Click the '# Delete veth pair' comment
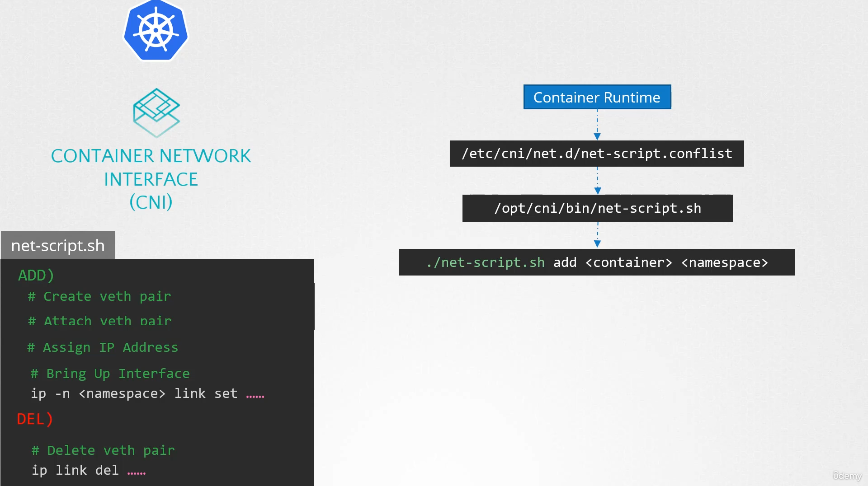The height and width of the screenshot is (486, 868). click(103, 450)
